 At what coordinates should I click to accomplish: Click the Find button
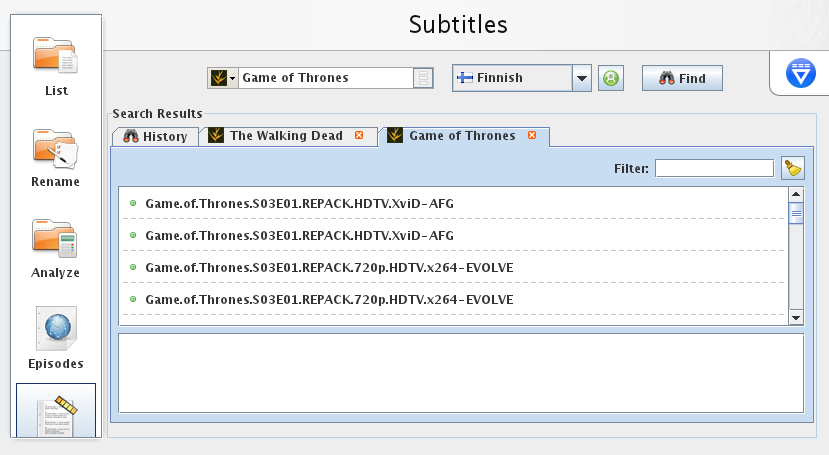pos(682,78)
